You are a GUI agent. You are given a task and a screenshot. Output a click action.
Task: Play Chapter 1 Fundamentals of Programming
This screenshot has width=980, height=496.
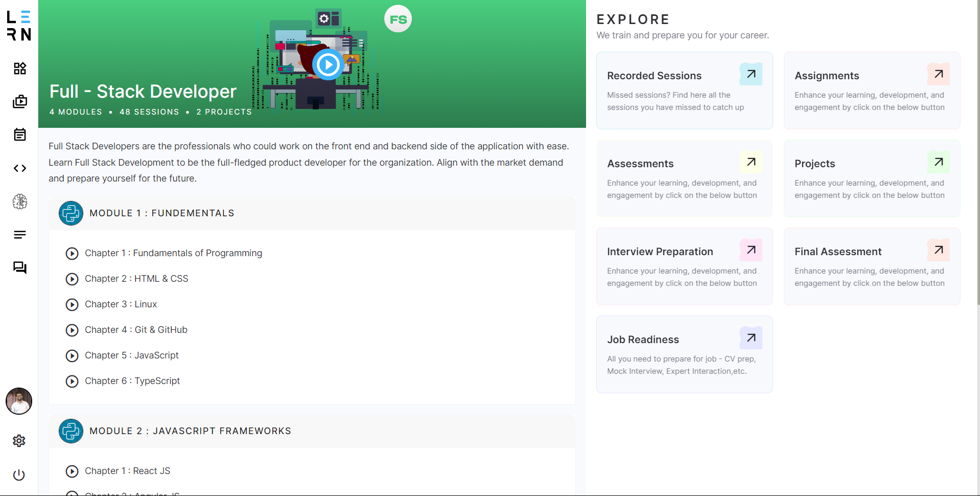pyautogui.click(x=72, y=254)
